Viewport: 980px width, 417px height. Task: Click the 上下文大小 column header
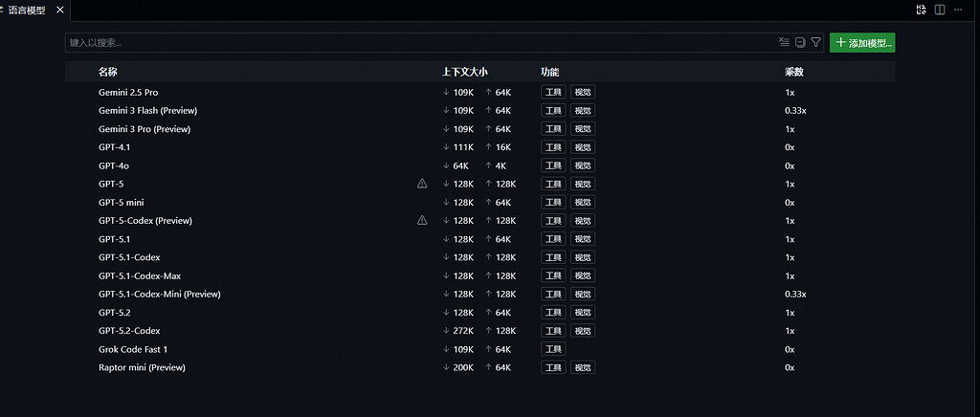(x=464, y=72)
